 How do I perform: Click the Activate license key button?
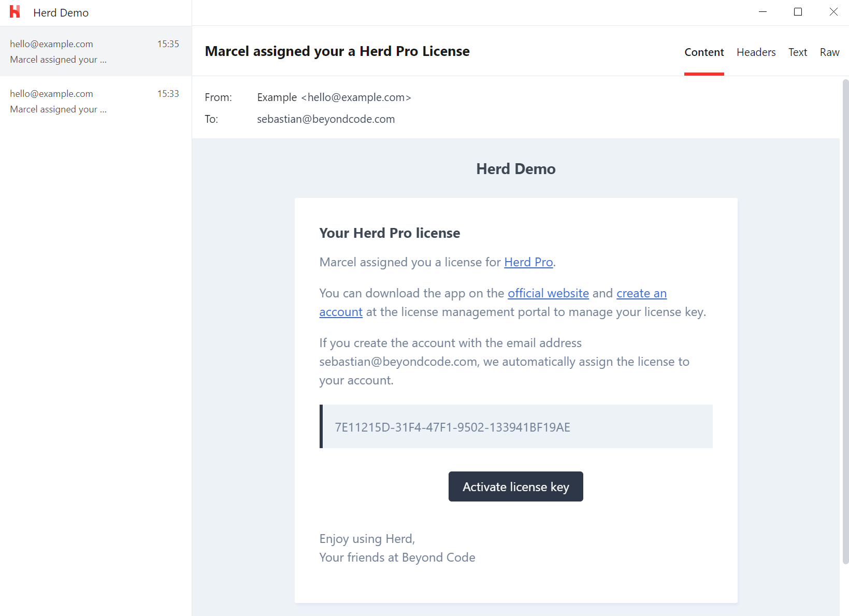515,486
